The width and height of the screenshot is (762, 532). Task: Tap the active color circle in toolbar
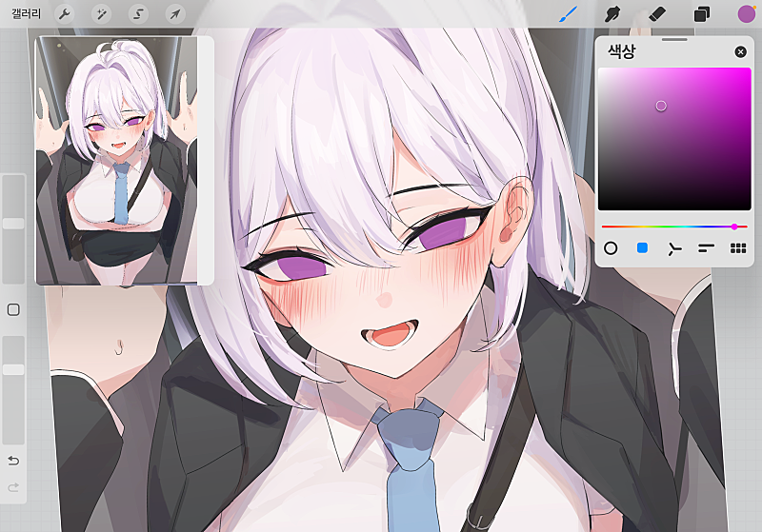747,14
